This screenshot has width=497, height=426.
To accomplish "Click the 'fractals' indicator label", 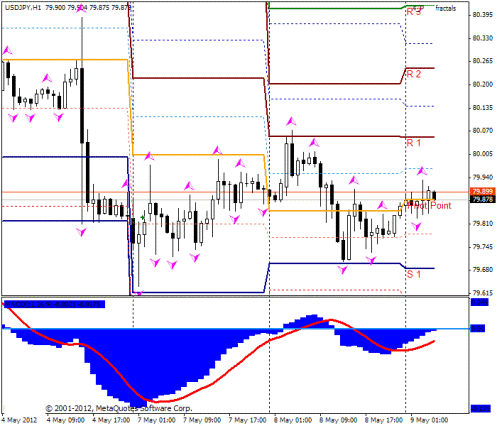I will pyautogui.click(x=446, y=8).
